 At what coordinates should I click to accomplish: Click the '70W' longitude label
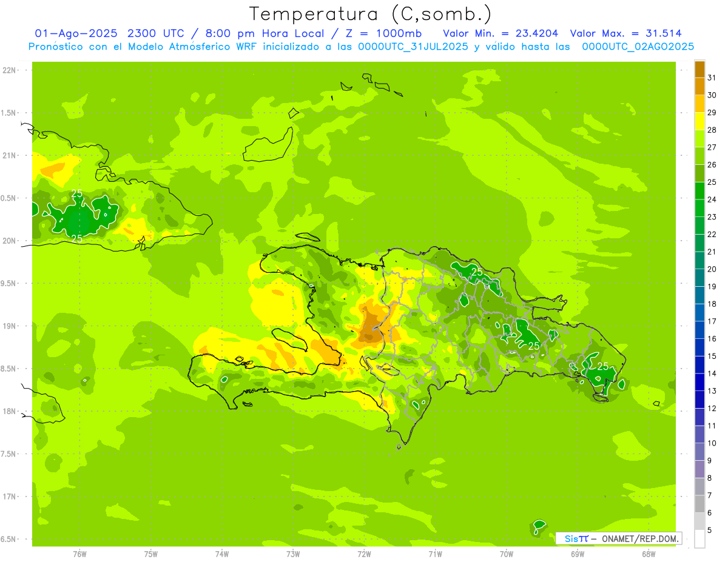[507, 554]
